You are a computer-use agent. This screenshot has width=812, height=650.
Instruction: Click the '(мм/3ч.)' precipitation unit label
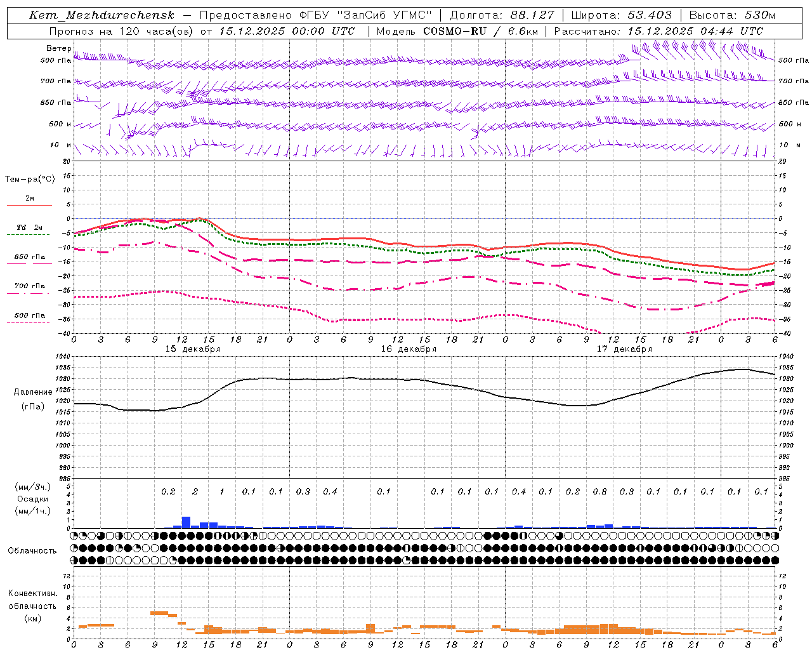tap(33, 487)
